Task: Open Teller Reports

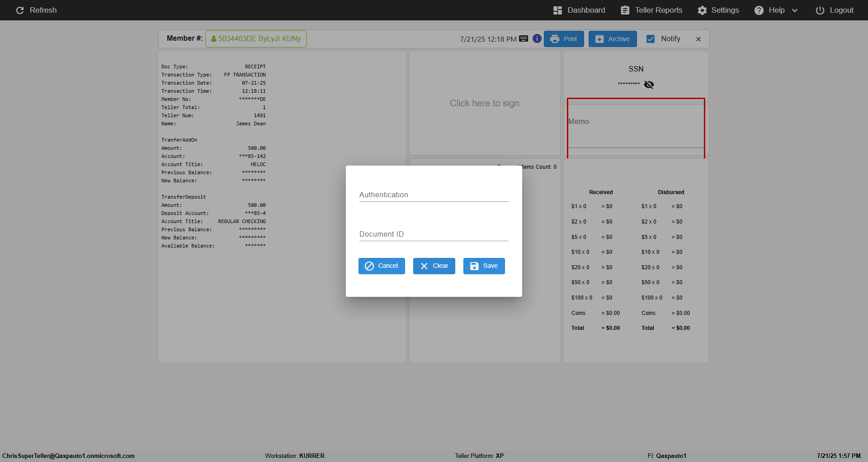Action: (x=651, y=10)
